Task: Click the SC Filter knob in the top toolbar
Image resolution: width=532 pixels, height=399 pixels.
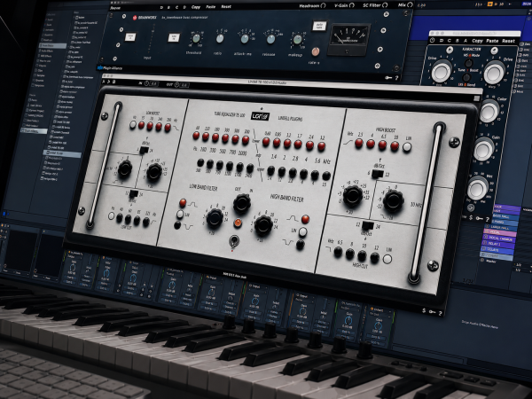Action: [385, 5]
